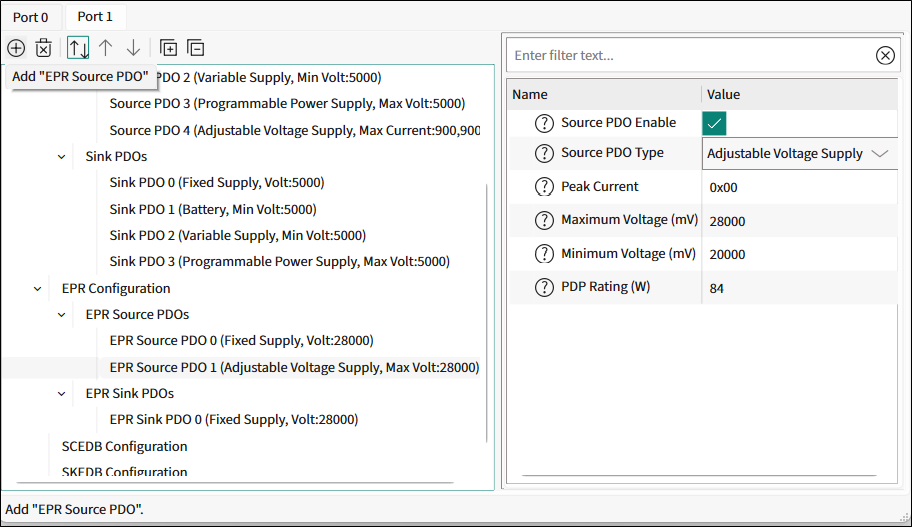Image resolution: width=912 pixels, height=527 pixels.
Task: Select Sink PDO 0 Fixed Supply
Action: click(217, 183)
